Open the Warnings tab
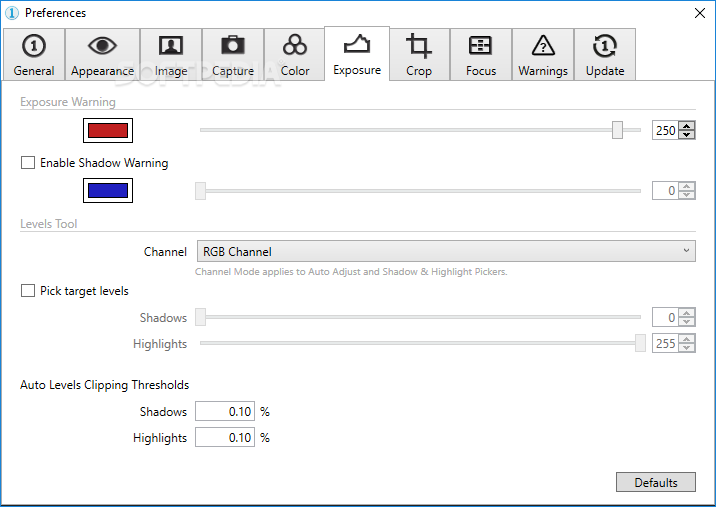The height and width of the screenshot is (507, 716). 543,55
